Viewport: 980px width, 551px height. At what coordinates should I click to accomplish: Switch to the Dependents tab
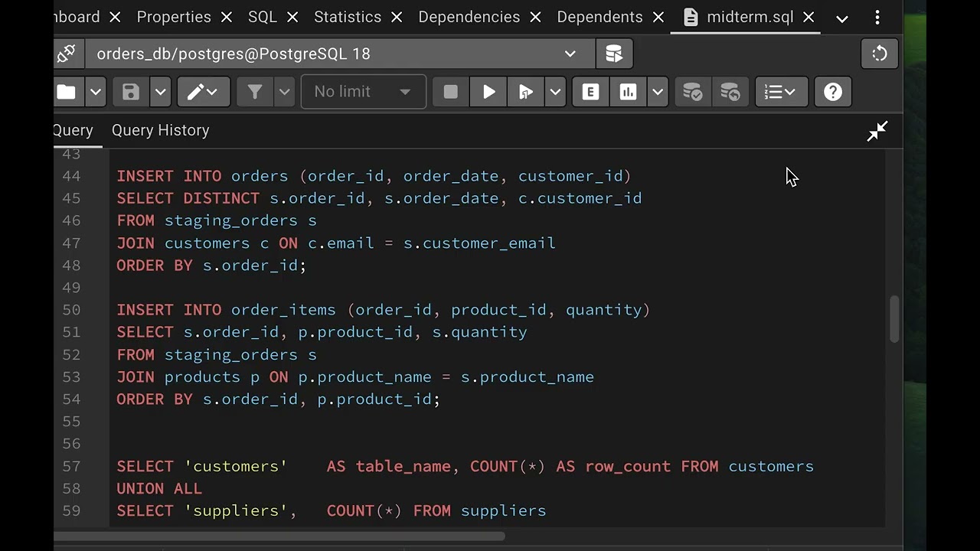pyautogui.click(x=600, y=17)
